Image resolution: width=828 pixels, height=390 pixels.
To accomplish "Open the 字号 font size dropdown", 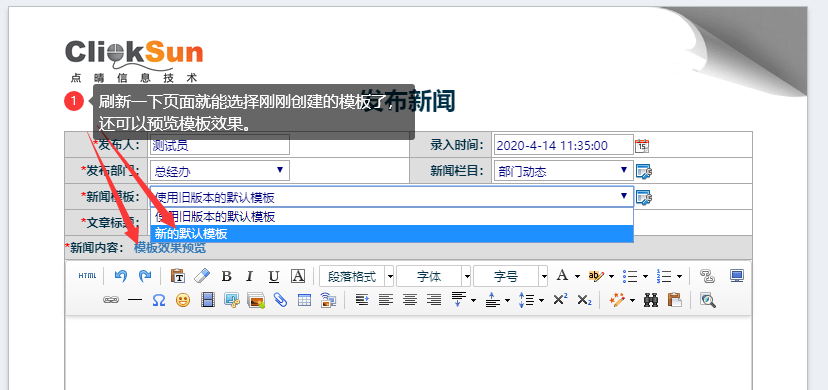I will point(511,276).
